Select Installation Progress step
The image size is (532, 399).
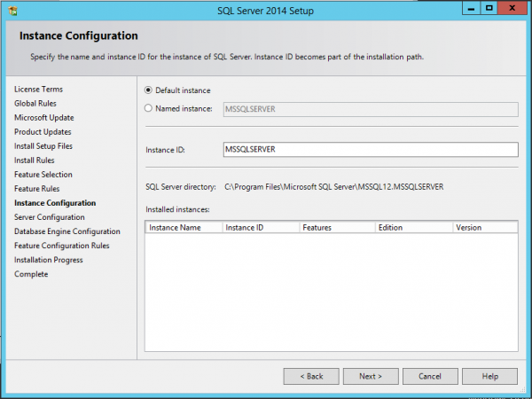49,260
